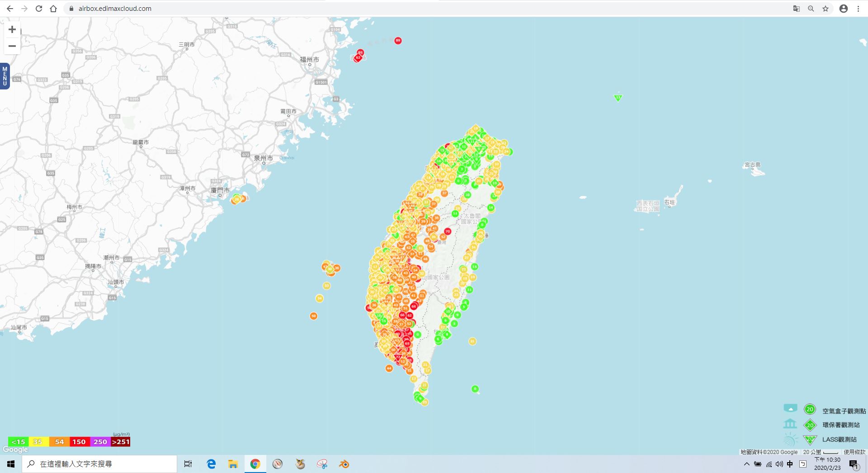Zoom out of the map
This screenshot has height=473, width=868.
point(12,46)
